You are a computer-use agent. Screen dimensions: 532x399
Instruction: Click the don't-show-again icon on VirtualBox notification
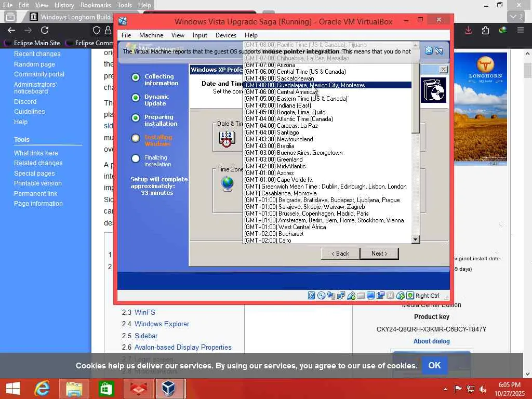(439, 51)
